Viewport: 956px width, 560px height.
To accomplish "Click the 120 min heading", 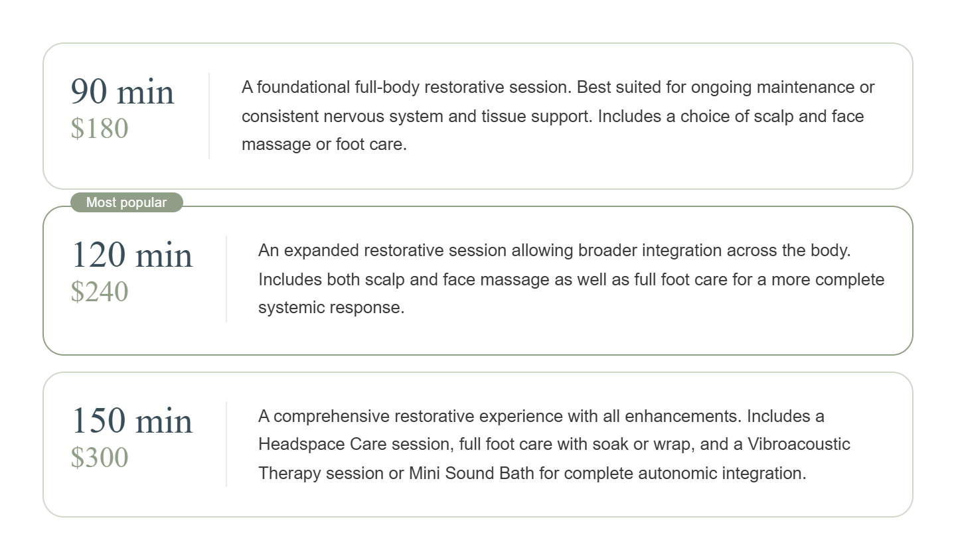I will (131, 255).
